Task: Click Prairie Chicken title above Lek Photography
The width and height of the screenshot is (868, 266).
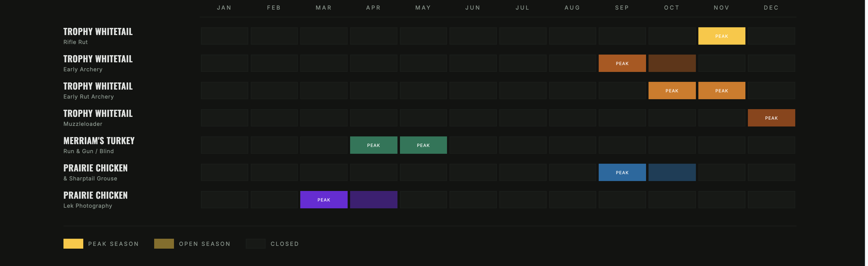Action: [x=95, y=195]
